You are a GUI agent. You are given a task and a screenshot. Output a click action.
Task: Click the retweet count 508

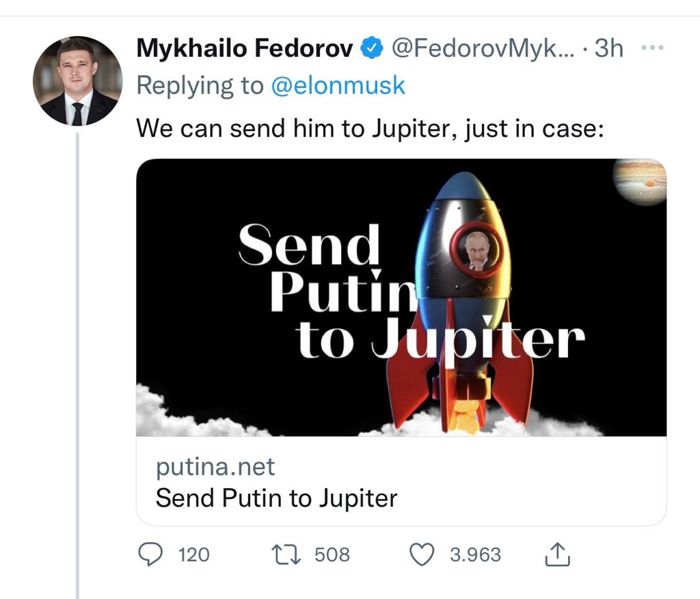tap(332, 555)
